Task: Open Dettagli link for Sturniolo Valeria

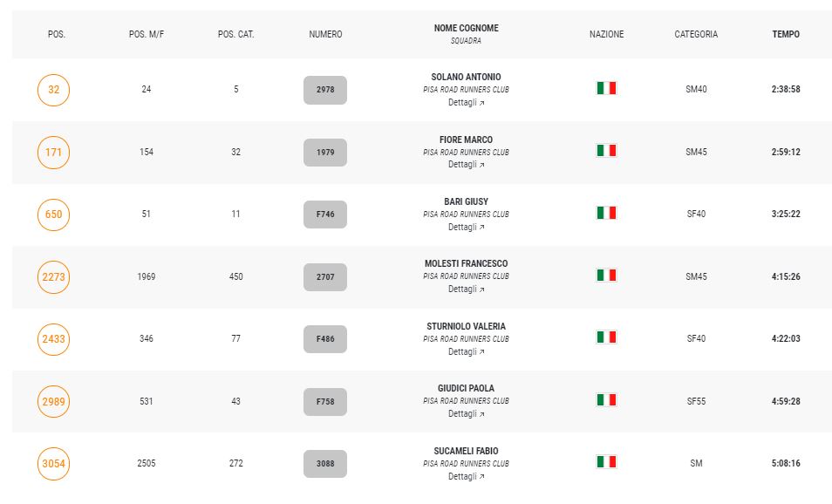Action: (x=466, y=351)
